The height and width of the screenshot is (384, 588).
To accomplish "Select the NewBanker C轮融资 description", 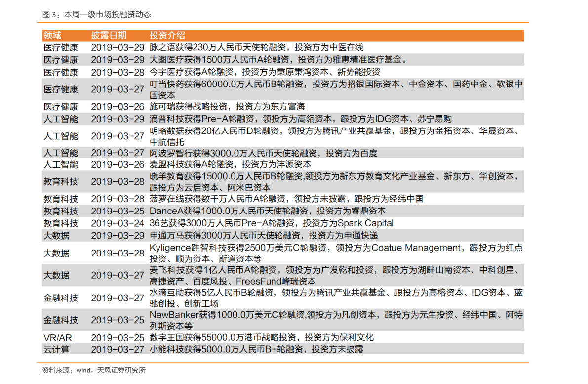I will click(336, 320).
